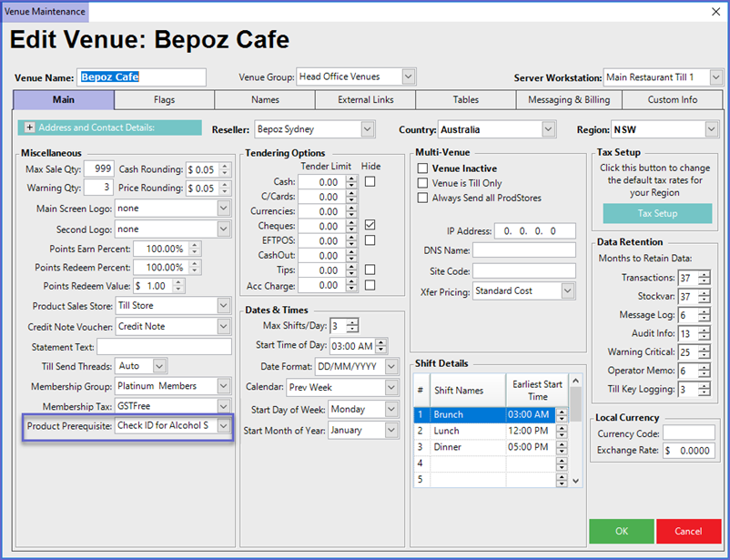
Task: Open the Date Format dropdown
Action: [x=390, y=366]
